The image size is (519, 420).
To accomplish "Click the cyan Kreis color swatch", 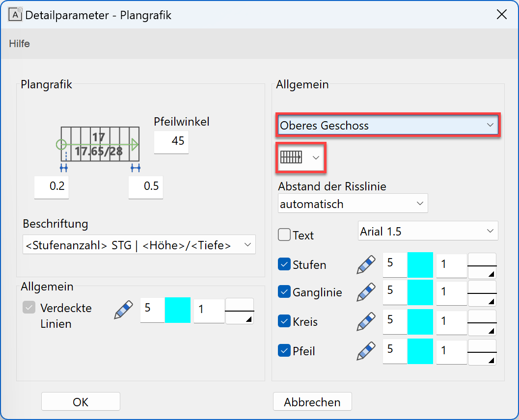I will 420,322.
